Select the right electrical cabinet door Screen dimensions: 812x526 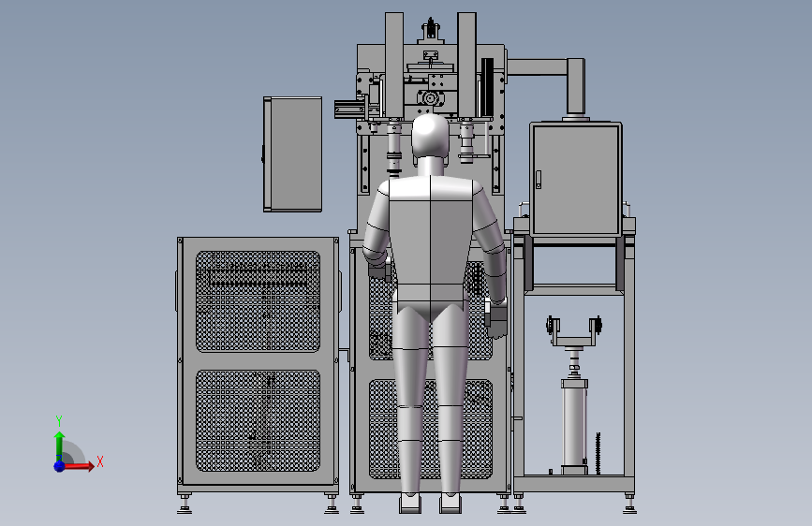pos(576,179)
